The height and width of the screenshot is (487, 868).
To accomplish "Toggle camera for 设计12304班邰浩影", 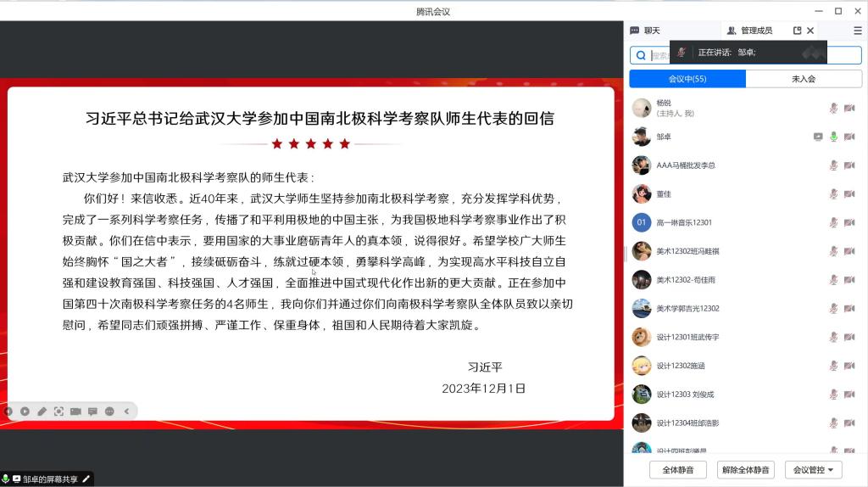I will click(x=849, y=423).
